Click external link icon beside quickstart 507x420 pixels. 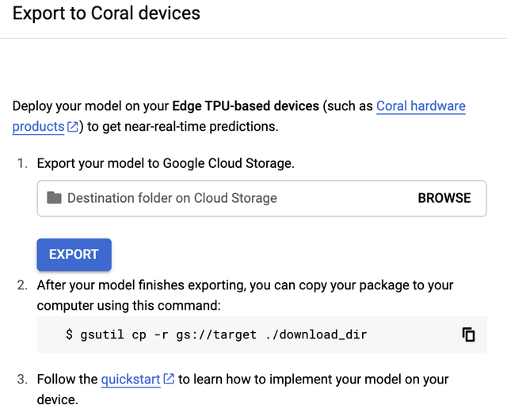(169, 380)
